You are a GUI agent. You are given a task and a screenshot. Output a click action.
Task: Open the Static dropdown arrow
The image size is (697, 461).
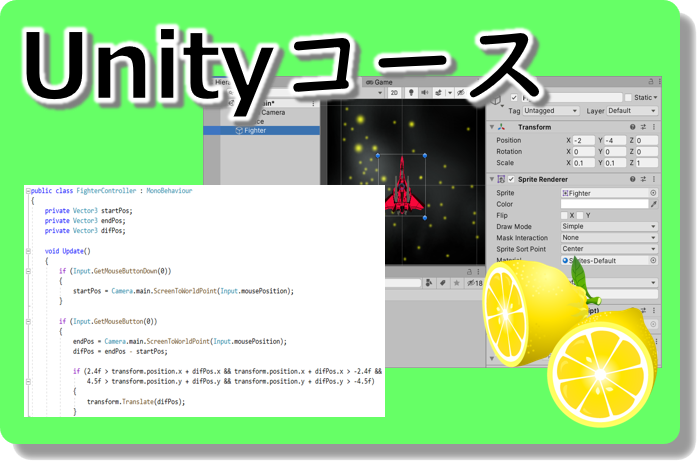pyautogui.click(x=655, y=97)
